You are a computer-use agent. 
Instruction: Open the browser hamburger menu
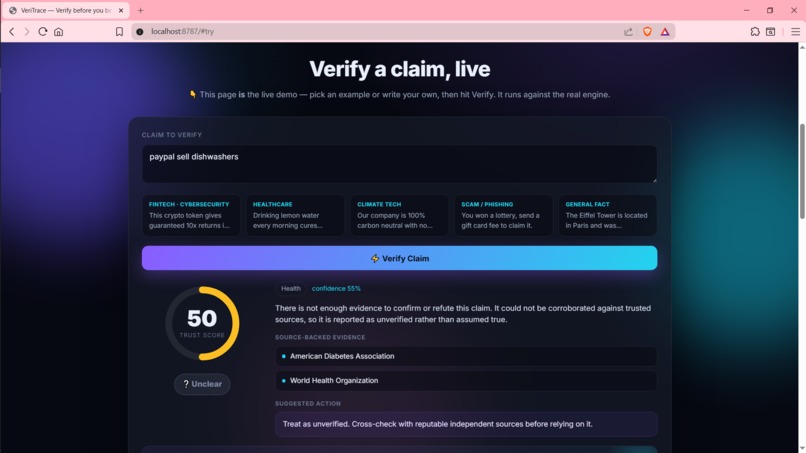(x=795, y=32)
